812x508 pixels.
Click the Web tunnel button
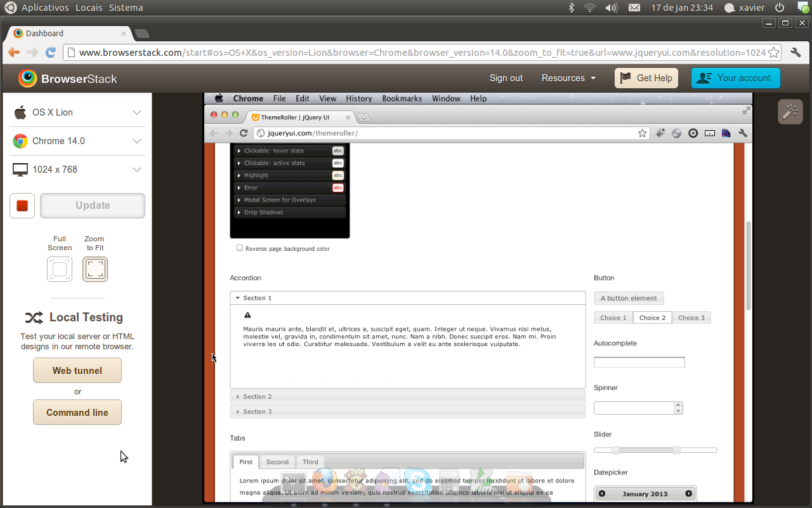point(77,371)
